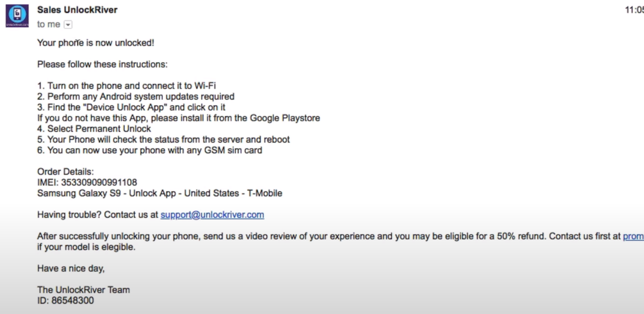Click the Samsung Galaxy S9 order description
Screen dimensions: 644x314
point(160,193)
